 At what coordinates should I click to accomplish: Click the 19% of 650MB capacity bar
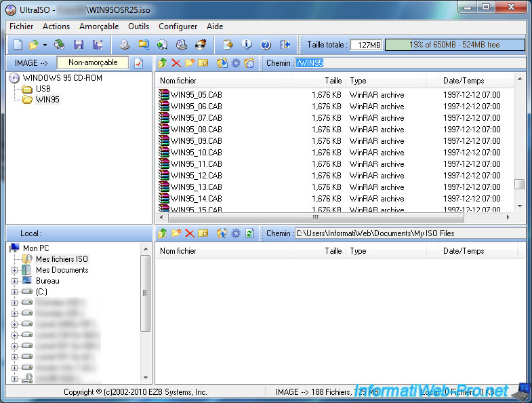(x=455, y=45)
